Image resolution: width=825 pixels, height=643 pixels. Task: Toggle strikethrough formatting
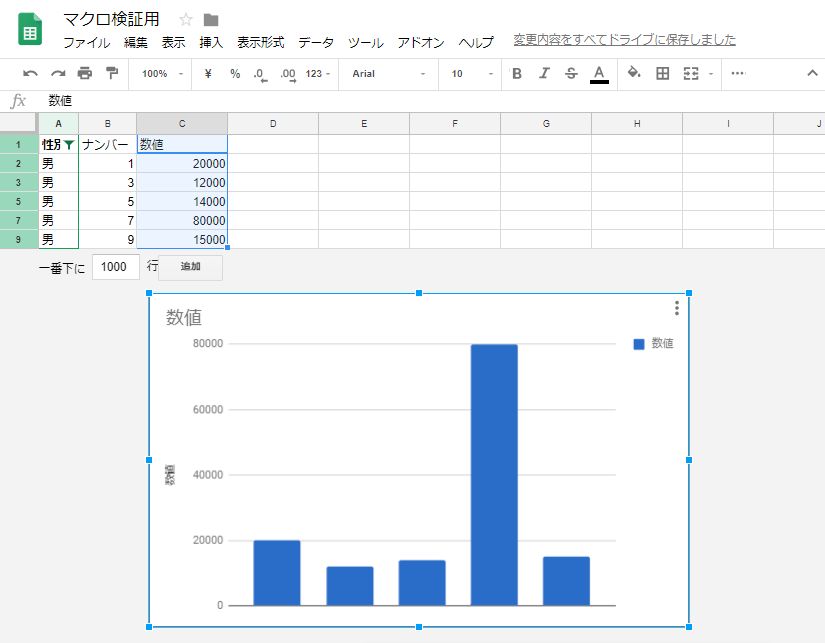(x=571, y=73)
